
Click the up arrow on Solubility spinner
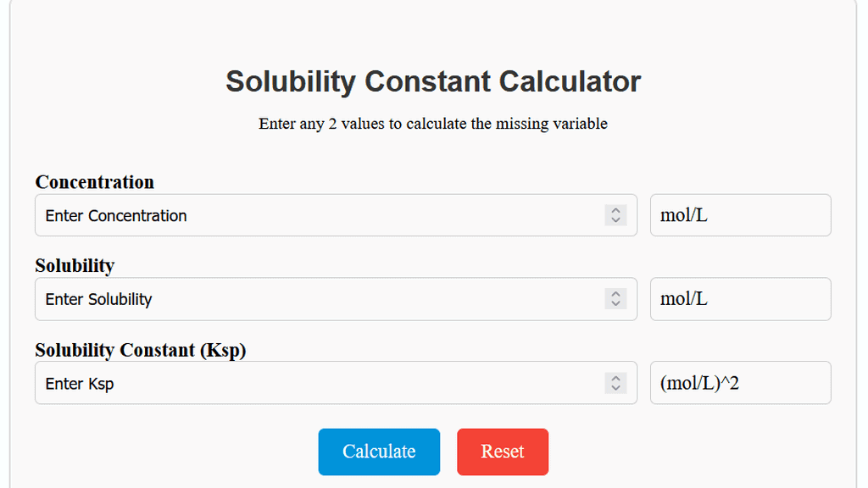[615, 294]
